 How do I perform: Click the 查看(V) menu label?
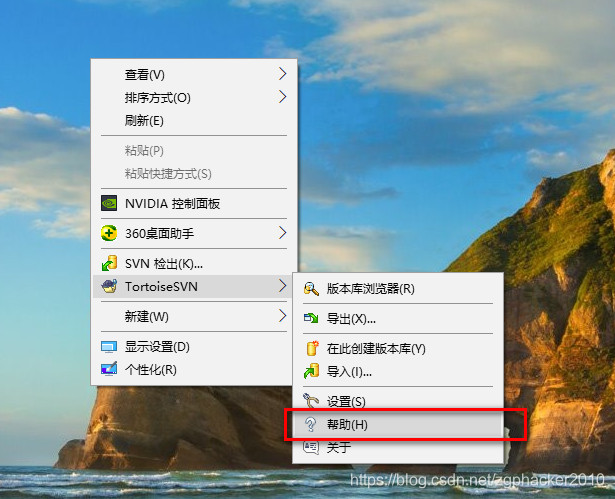pos(144,75)
